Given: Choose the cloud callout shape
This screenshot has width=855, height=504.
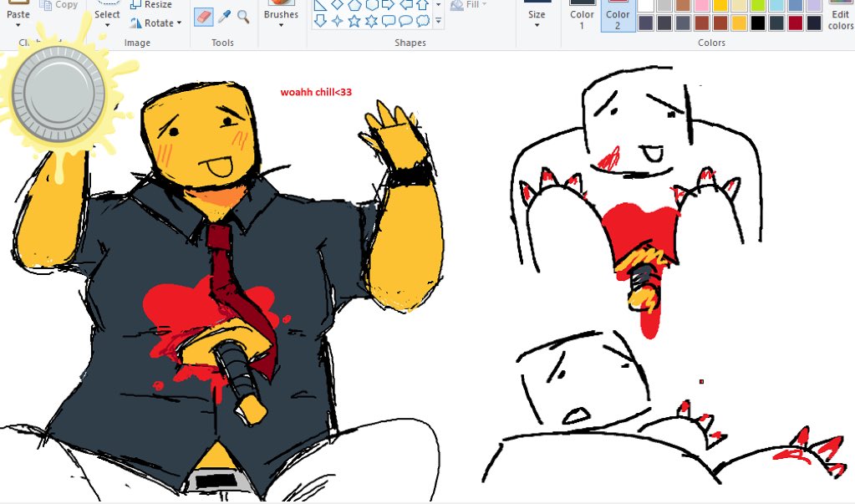Looking at the screenshot, I should pos(423,21).
